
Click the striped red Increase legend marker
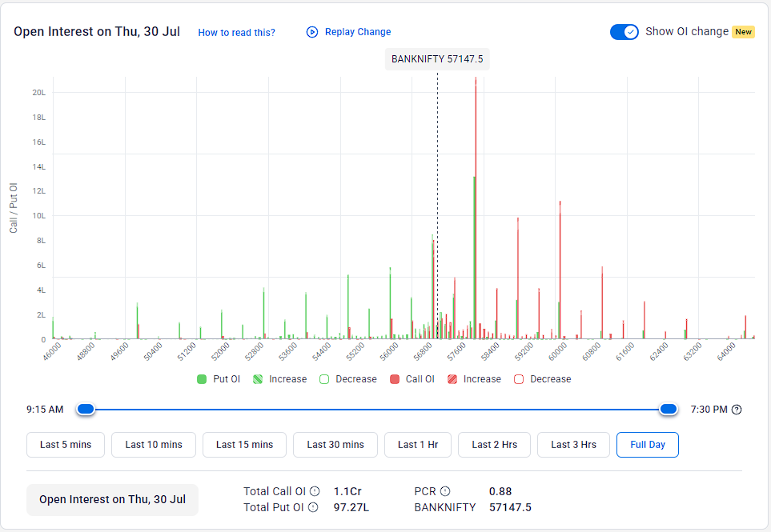[x=452, y=379]
